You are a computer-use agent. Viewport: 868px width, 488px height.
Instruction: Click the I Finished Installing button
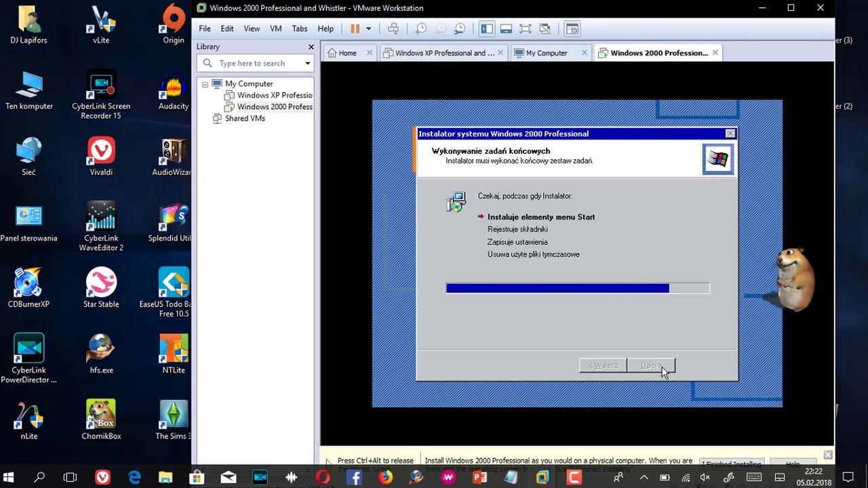(731, 464)
